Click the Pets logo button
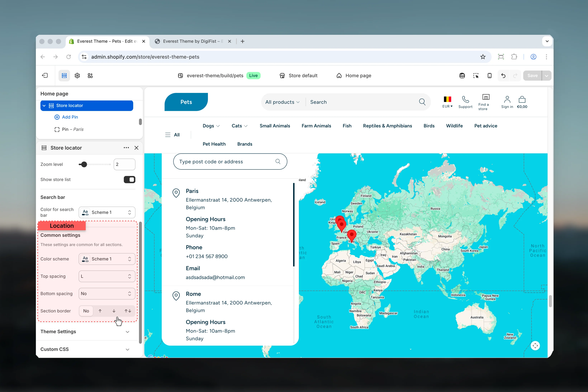This screenshot has height=392, width=588. click(x=186, y=102)
